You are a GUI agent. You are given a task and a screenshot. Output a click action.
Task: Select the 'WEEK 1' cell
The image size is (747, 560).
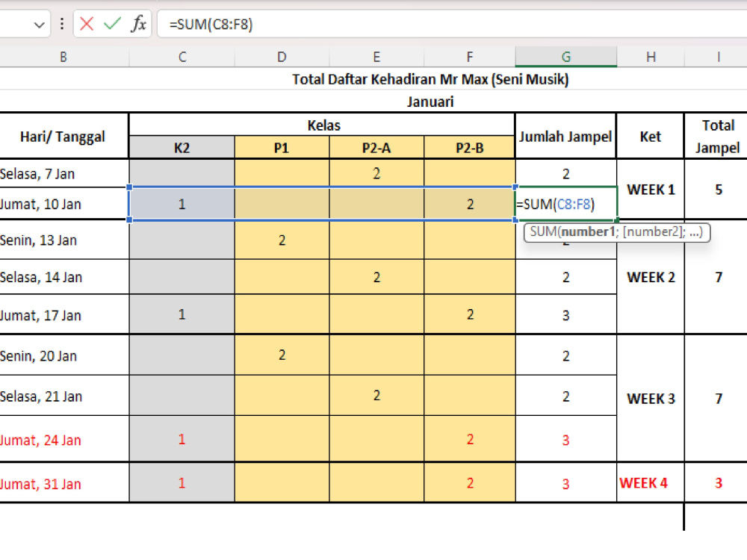[651, 189]
